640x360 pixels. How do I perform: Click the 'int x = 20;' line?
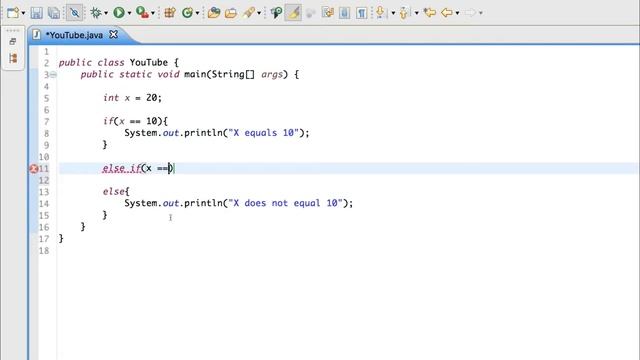132,98
